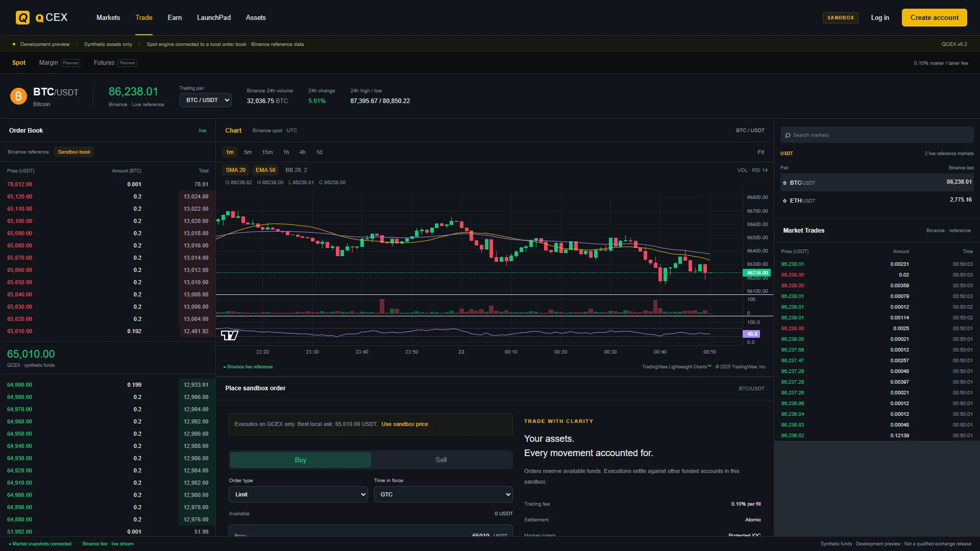Toggle the SMA 20 indicator
Image resolution: width=980 pixels, height=551 pixels.
tap(236, 170)
